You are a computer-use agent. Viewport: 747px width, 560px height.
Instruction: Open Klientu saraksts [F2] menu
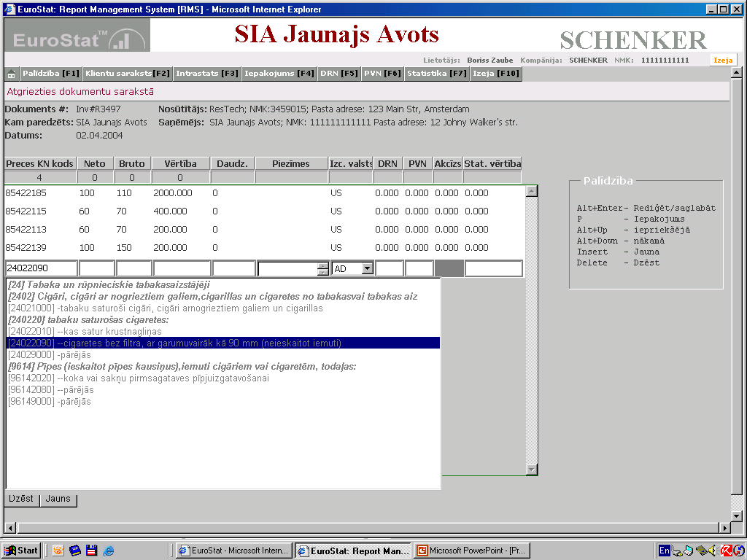pos(127,74)
